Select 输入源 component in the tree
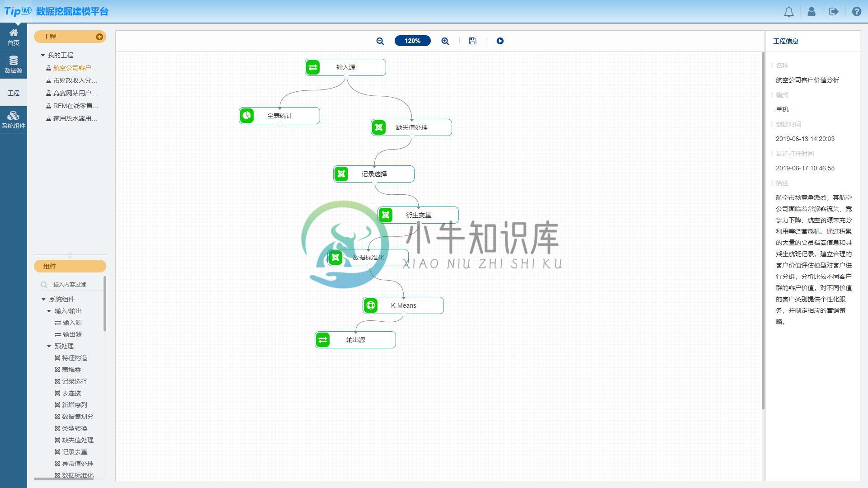The height and width of the screenshot is (488, 868). pyautogui.click(x=68, y=323)
